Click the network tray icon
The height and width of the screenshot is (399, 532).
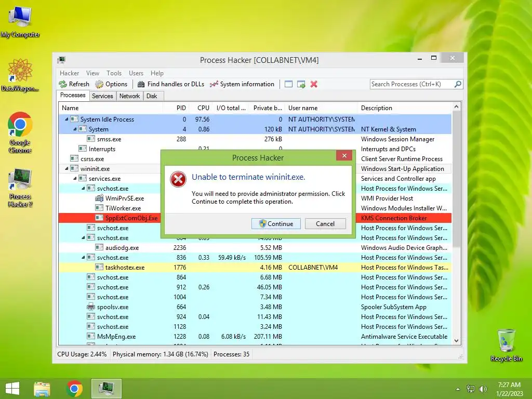pyautogui.click(x=471, y=389)
